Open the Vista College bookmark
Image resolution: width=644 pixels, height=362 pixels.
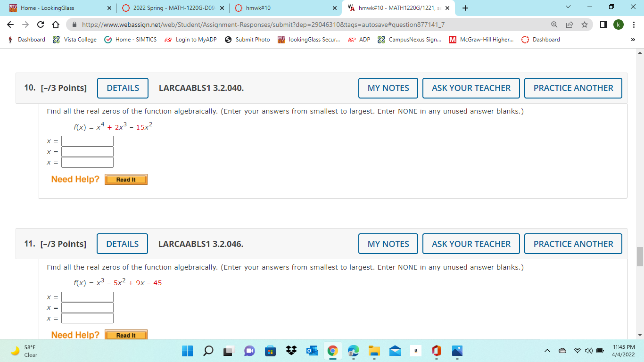74,40
